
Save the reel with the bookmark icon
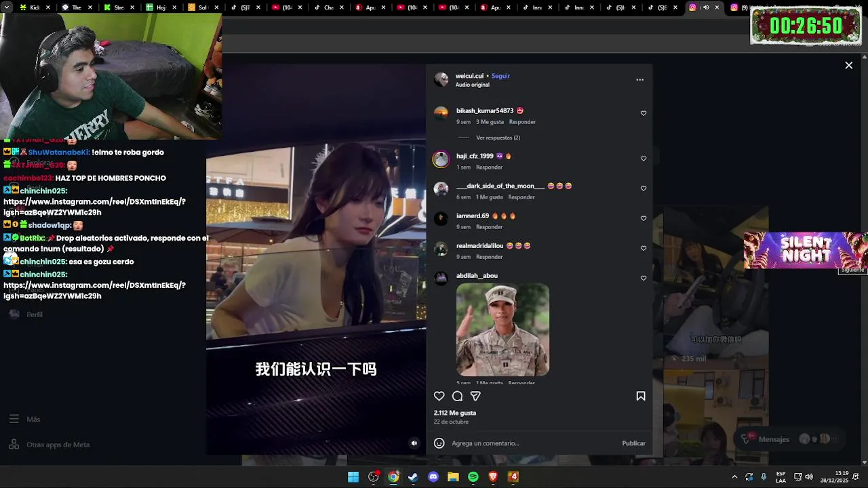pos(641,396)
